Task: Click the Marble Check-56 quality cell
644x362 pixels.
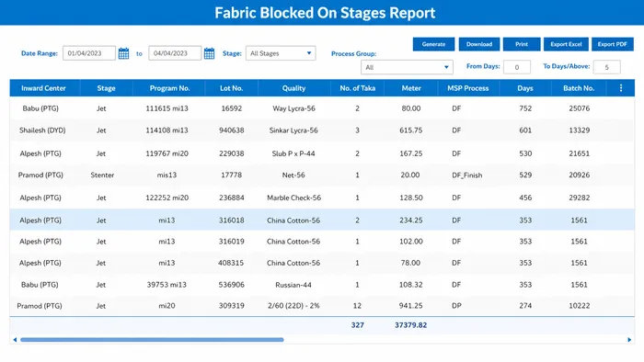Action: pyautogui.click(x=294, y=198)
